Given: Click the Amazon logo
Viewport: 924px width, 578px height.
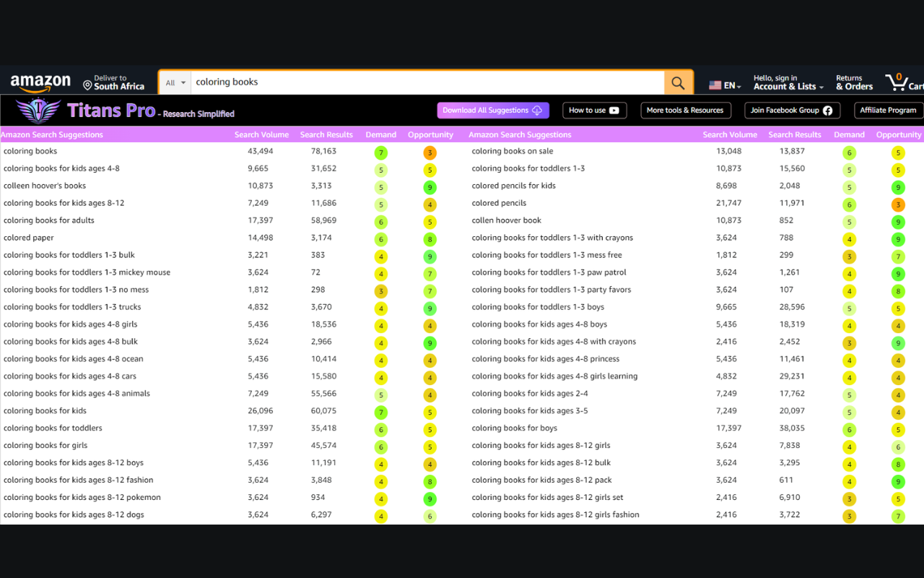Looking at the screenshot, I should click(x=40, y=82).
